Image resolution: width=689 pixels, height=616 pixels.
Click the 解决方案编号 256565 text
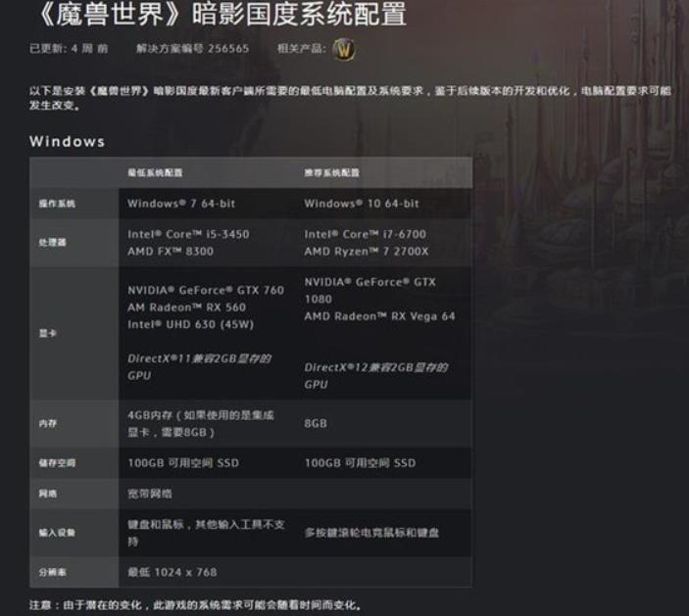192,48
